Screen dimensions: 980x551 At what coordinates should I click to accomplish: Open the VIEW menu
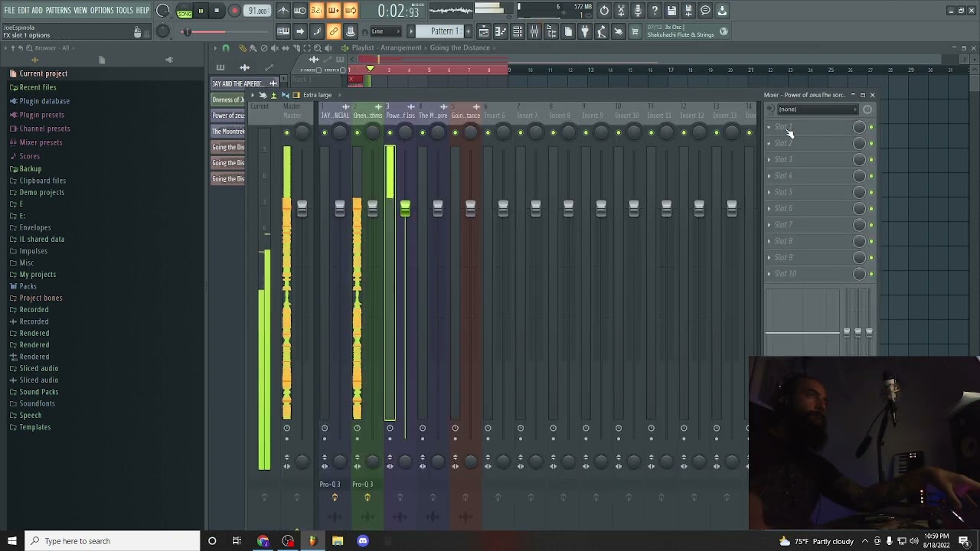pyautogui.click(x=80, y=11)
